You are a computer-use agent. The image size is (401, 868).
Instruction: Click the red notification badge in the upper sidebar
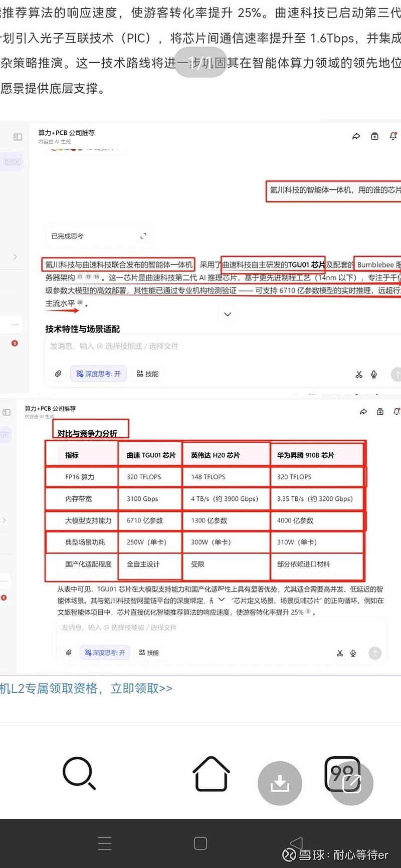(x=15, y=343)
